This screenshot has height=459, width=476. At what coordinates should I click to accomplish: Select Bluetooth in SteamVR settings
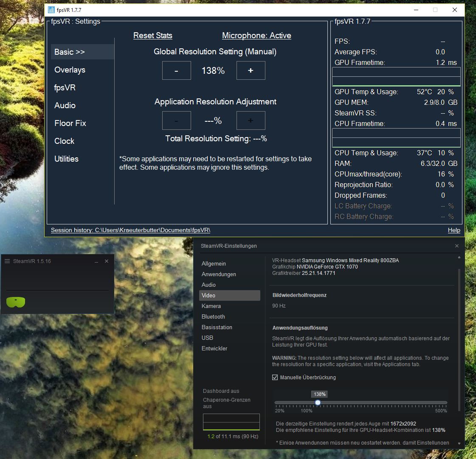[213, 317]
